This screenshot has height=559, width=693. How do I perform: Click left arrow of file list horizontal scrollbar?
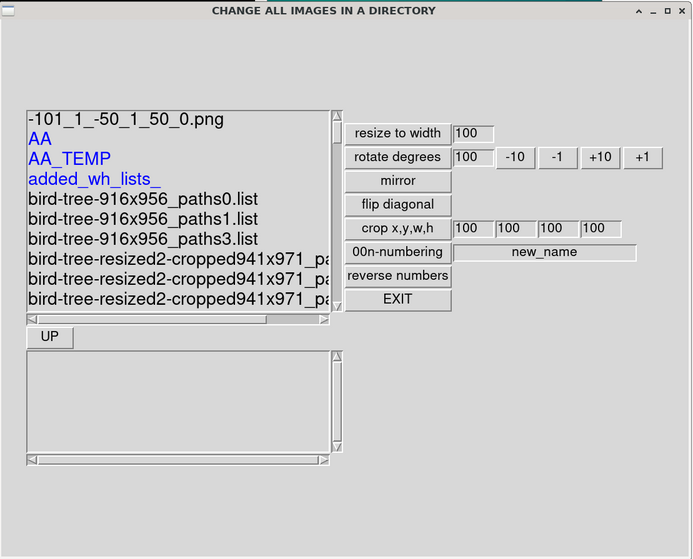click(x=32, y=319)
